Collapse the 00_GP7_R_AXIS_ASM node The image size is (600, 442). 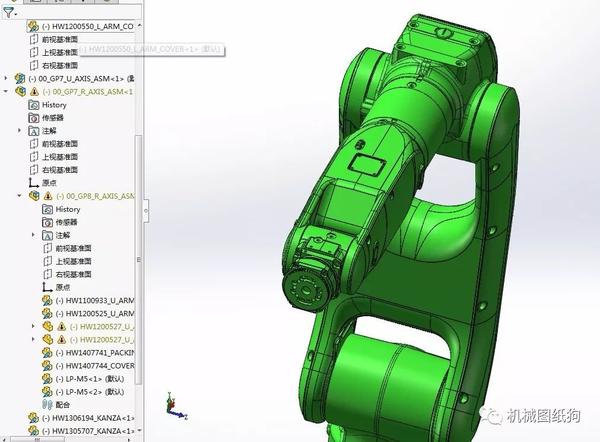coord(5,91)
